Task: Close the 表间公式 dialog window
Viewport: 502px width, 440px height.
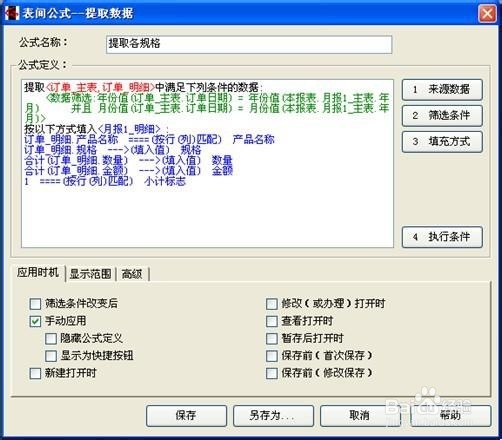Action: tap(487, 14)
